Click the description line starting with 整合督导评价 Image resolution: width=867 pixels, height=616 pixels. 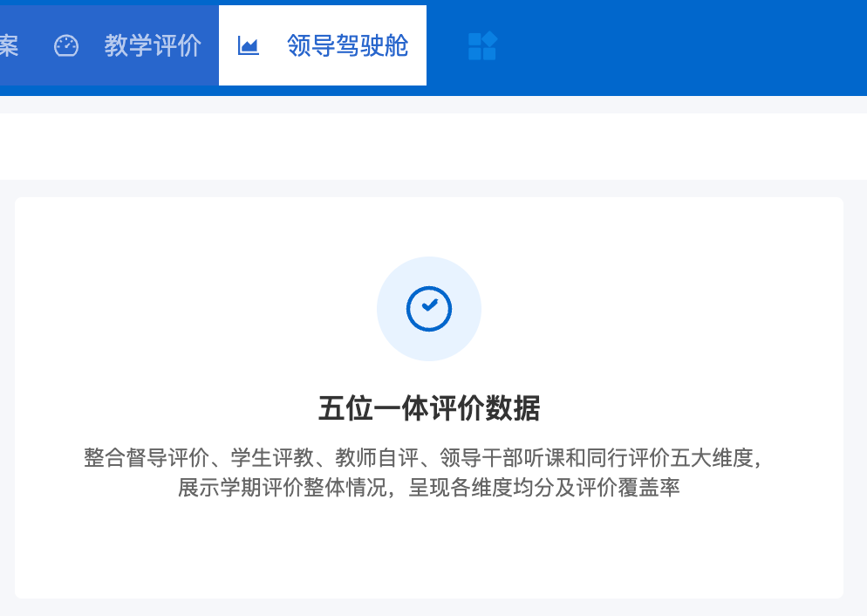pyautogui.click(x=423, y=458)
